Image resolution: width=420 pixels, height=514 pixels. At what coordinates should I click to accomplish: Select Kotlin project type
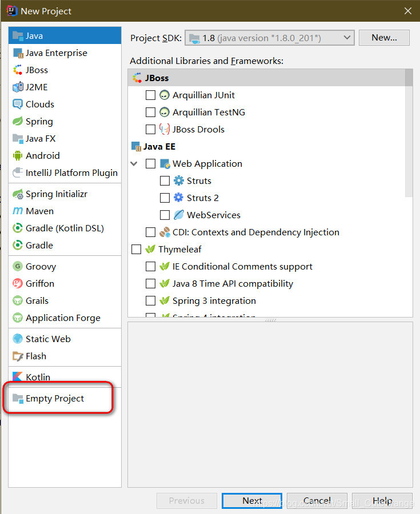65,377
